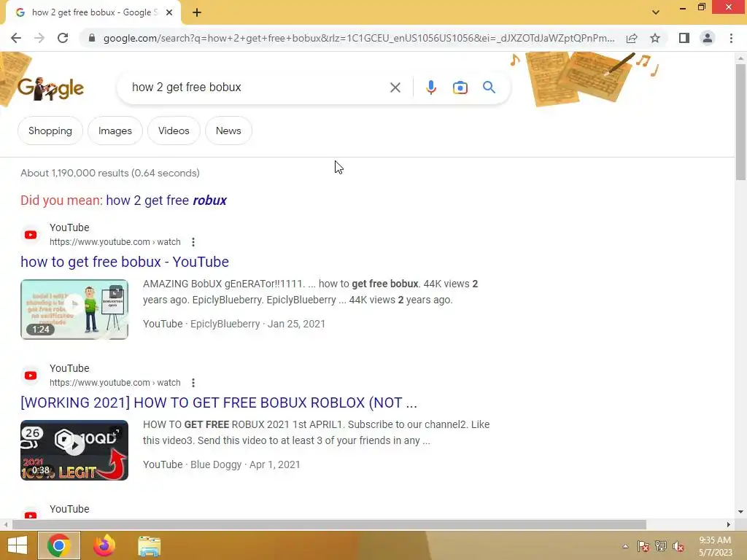This screenshot has width=747, height=560.
Task: Open '[WORKING 2021] HOW TO GET FREE BOBUX' result
Action: pyautogui.click(x=219, y=402)
